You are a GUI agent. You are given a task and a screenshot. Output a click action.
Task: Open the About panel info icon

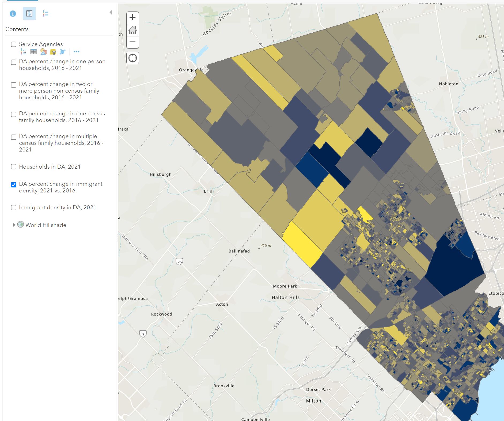[x=13, y=14]
